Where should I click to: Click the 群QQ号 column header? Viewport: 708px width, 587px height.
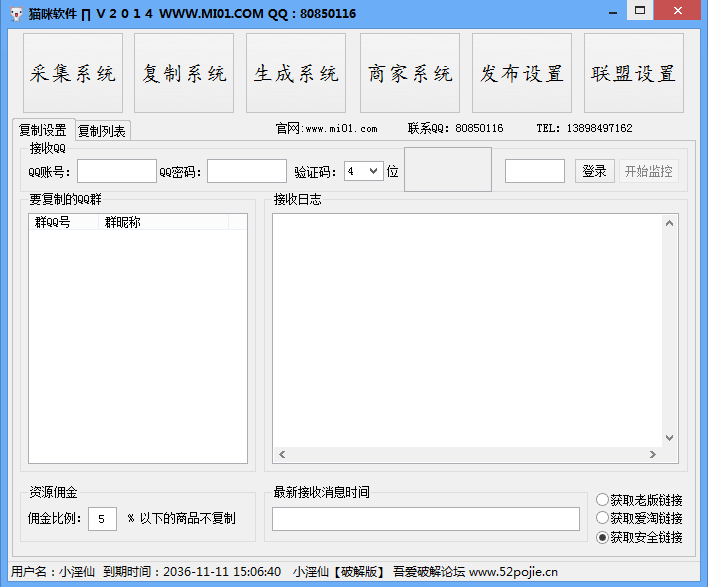tap(64, 222)
